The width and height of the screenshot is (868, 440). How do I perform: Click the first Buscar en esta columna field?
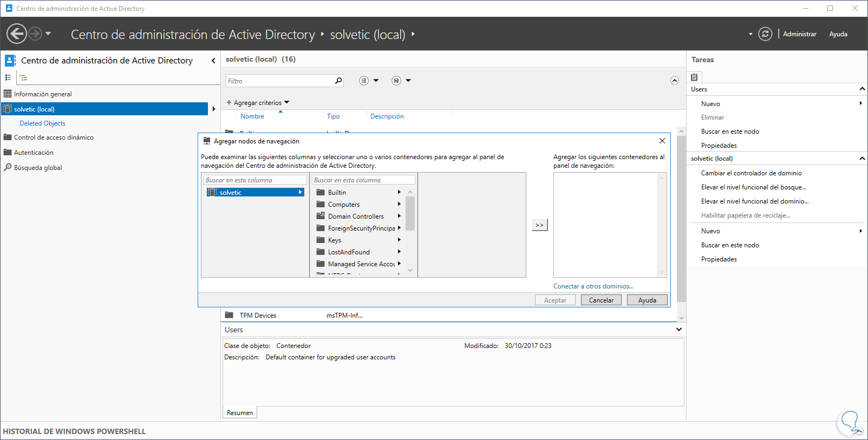click(254, 180)
